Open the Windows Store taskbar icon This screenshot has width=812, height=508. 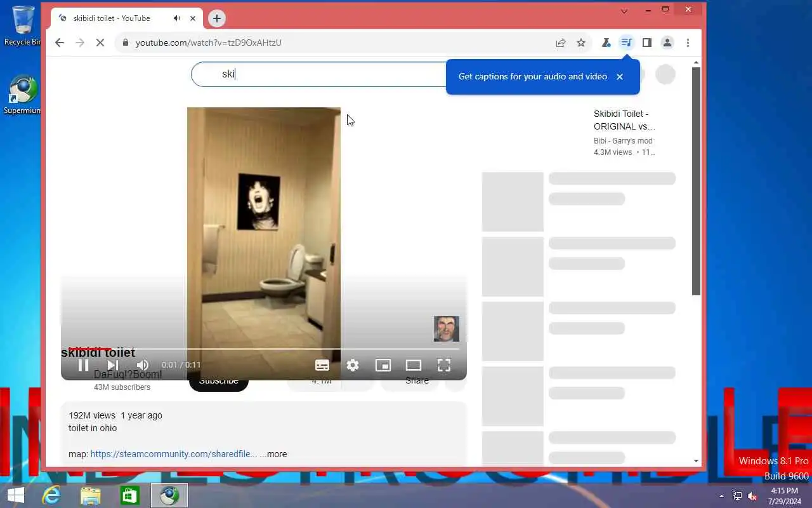(130, 495)
